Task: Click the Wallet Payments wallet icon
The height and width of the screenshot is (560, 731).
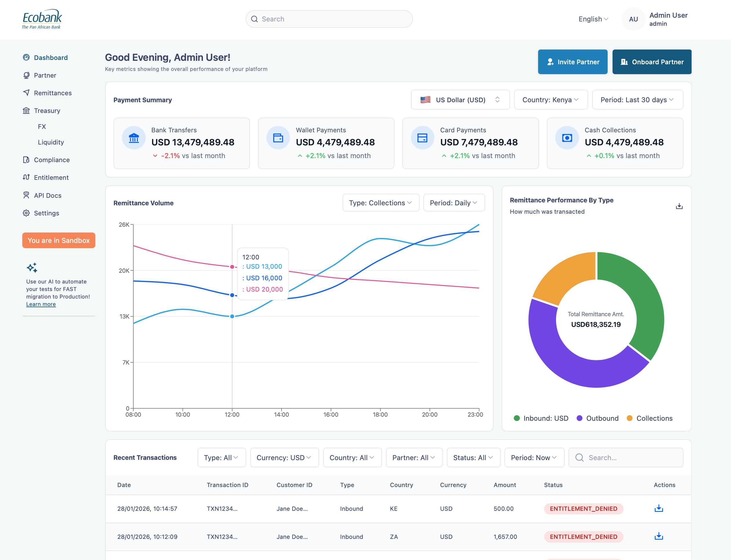Action: pos(278,138)
